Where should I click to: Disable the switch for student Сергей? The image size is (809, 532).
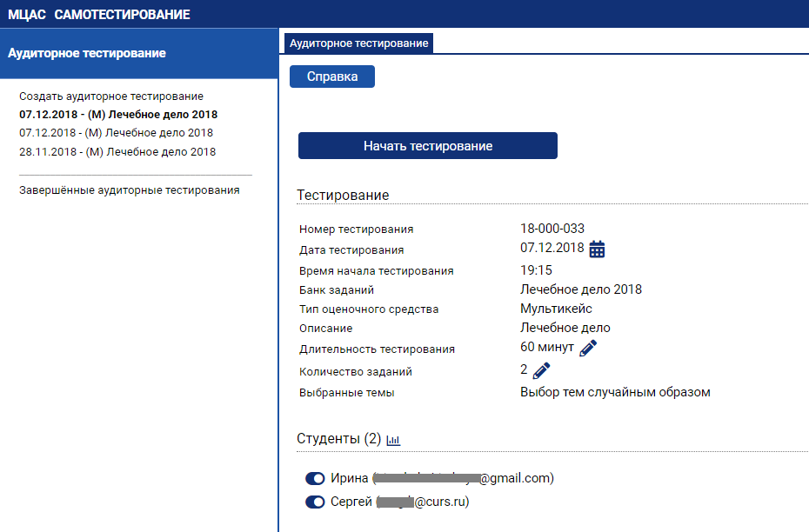(315, 502)
